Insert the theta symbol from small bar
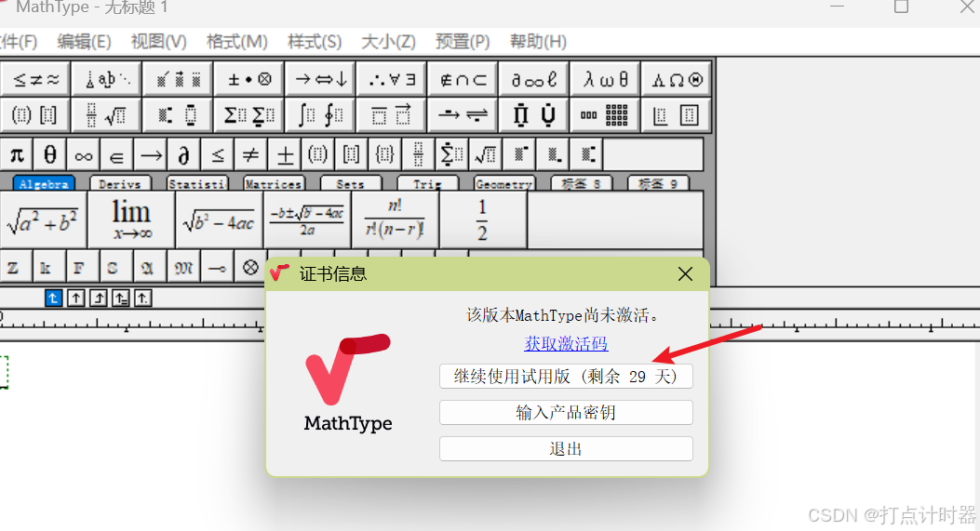The image size is (980, 531). pyautogui.click(x=50, y=154)
